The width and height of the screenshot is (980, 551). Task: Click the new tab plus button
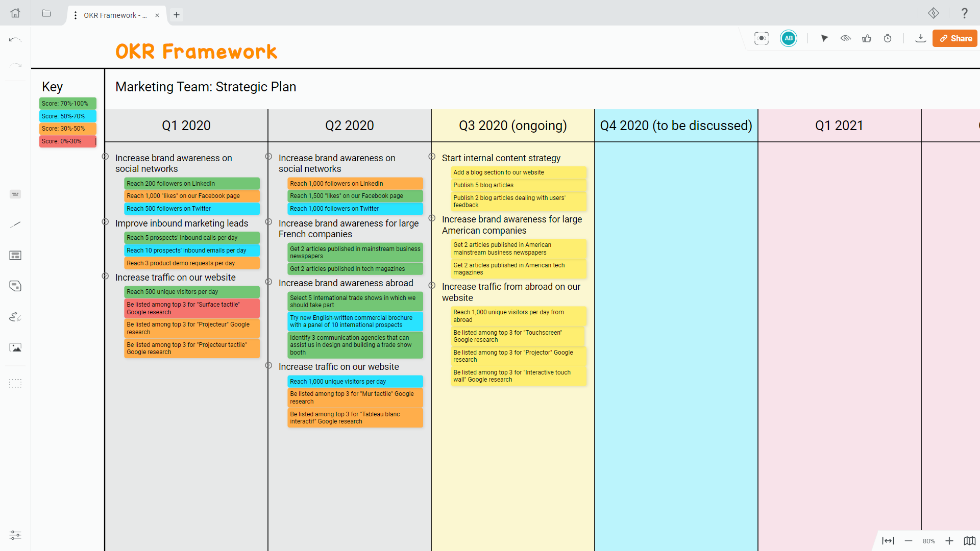[176, 15]
